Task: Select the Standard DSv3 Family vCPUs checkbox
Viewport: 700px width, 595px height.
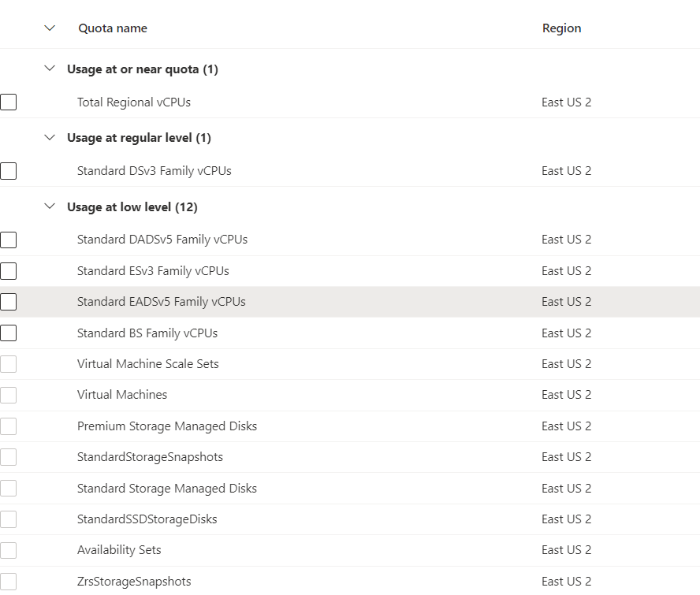Action: pyautogui.click(x=8, y=170)
